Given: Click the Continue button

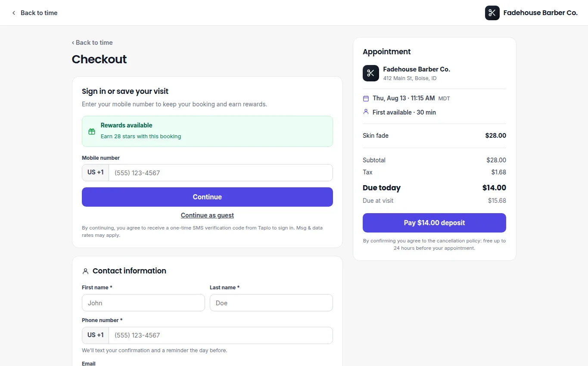Looking at the screenshot, I should click(x=207, y=197).
